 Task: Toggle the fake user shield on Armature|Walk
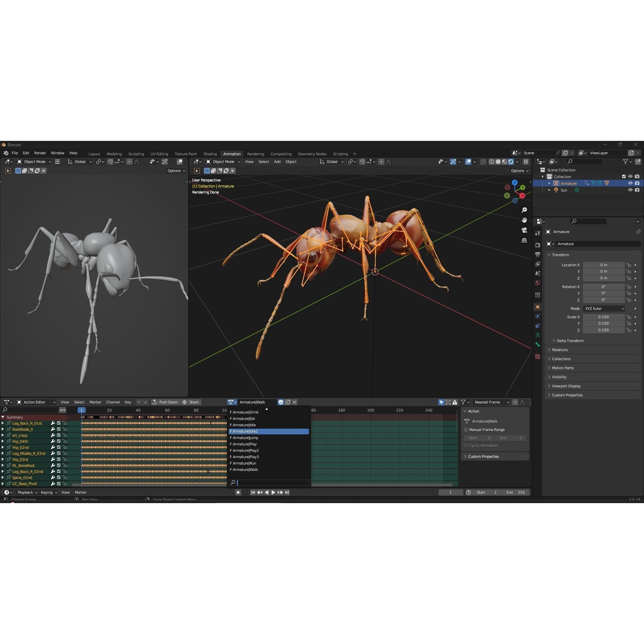(x=281, y=402)
